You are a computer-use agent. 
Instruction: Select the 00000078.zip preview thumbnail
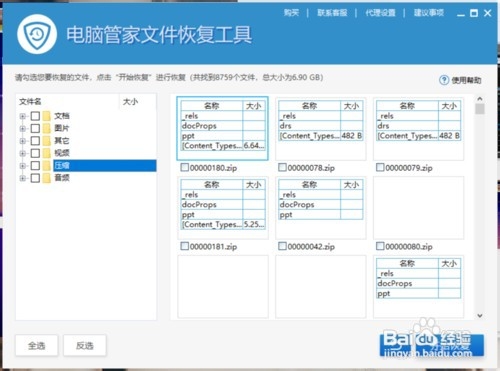[320, 129]
